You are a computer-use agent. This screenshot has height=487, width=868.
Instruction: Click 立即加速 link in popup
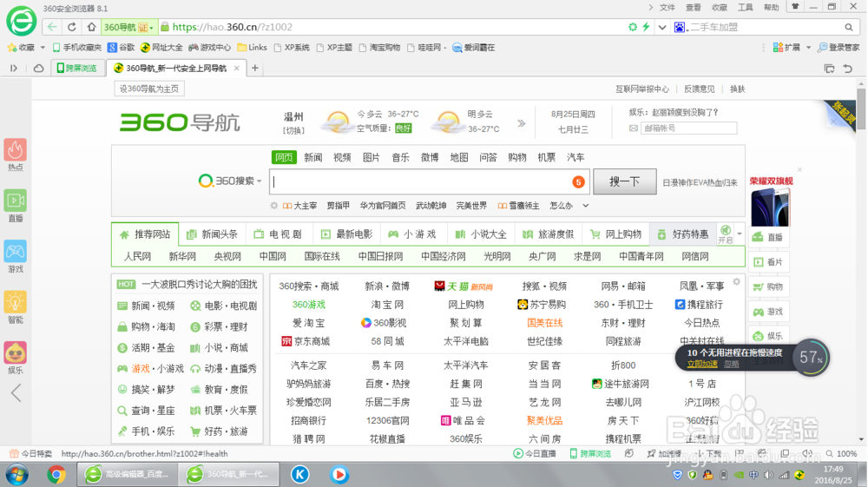pos(702,364)
